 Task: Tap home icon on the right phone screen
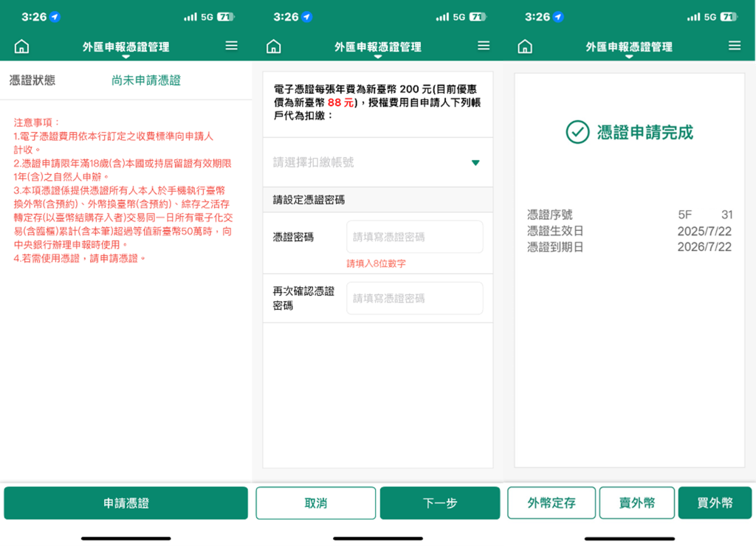pyautogui.click(x=525, y=46)
